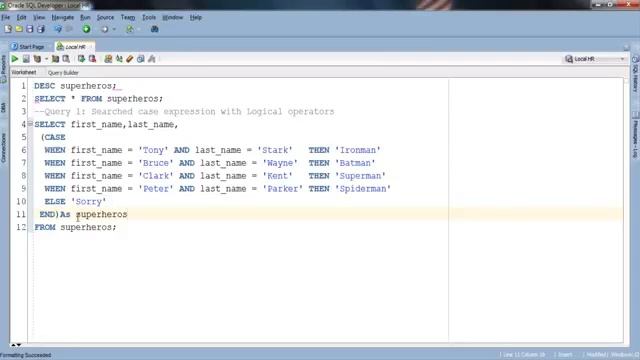Open the View menu
This screenshot has width=640, height=360.
pyautogui.click(x=39, y=18)
